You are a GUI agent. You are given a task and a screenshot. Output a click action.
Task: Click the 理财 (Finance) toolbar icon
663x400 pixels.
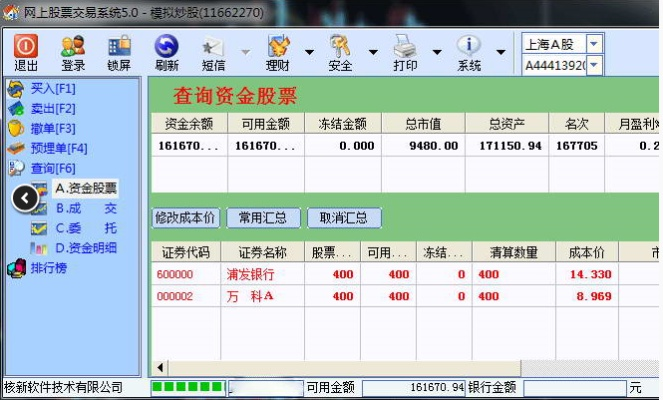coord(277,52)
